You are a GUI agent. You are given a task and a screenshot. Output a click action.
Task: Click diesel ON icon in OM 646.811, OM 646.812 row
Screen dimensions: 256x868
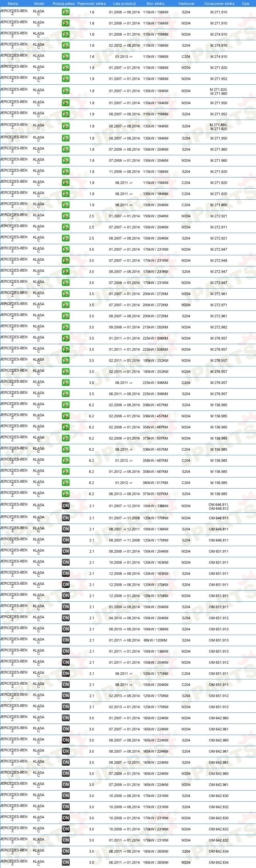coord(65,506)
